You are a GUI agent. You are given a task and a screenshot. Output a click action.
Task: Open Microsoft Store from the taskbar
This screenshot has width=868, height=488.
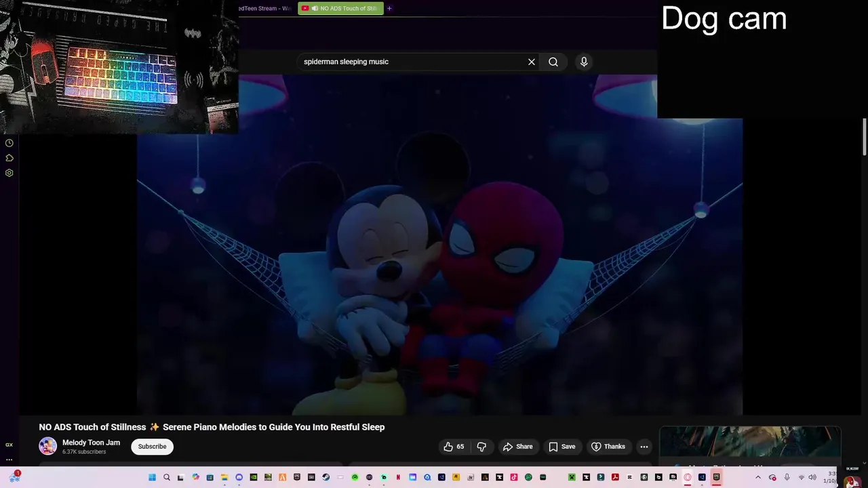tap(210, 477)
